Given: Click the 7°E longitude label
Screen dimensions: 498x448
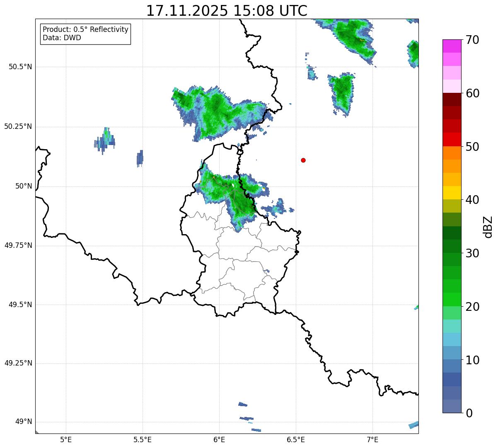Looking at the screenshot, I should coord(372,439).
